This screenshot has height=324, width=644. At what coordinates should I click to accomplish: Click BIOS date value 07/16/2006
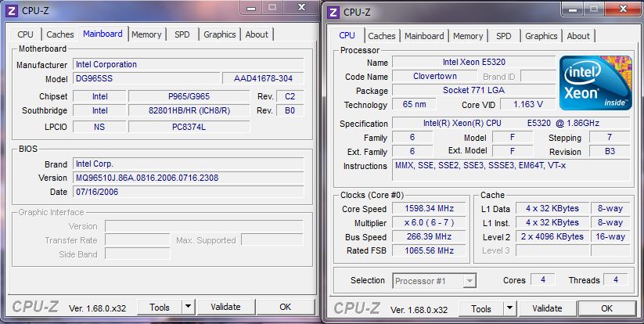coord(188,192)
